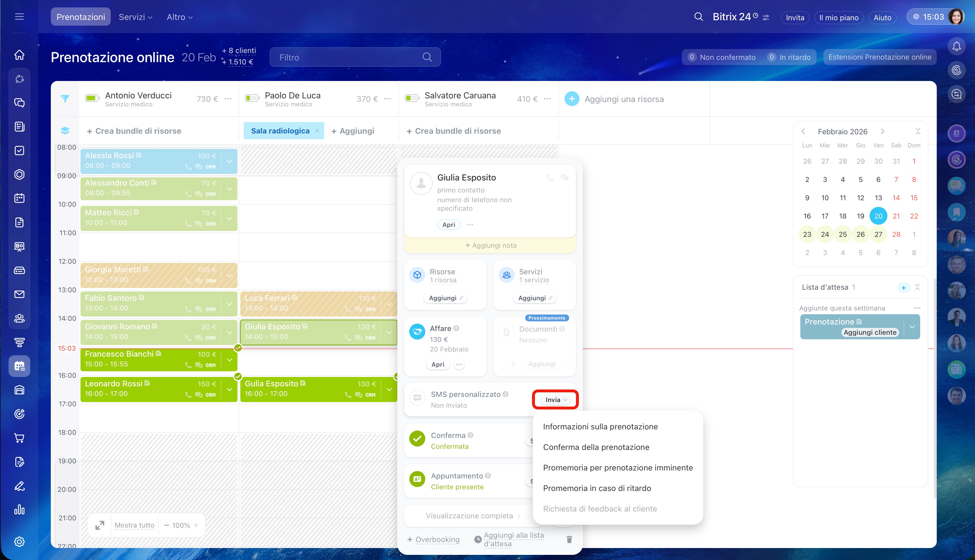Open the Invia dropdown for SMS
975x560 pixels.
point(555,400)
